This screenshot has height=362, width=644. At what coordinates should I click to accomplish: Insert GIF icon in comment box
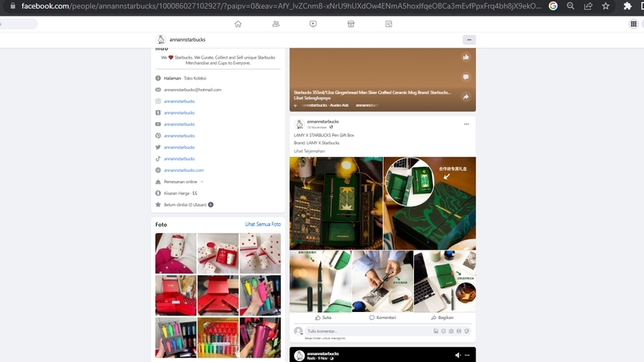(x=459, y=331)
